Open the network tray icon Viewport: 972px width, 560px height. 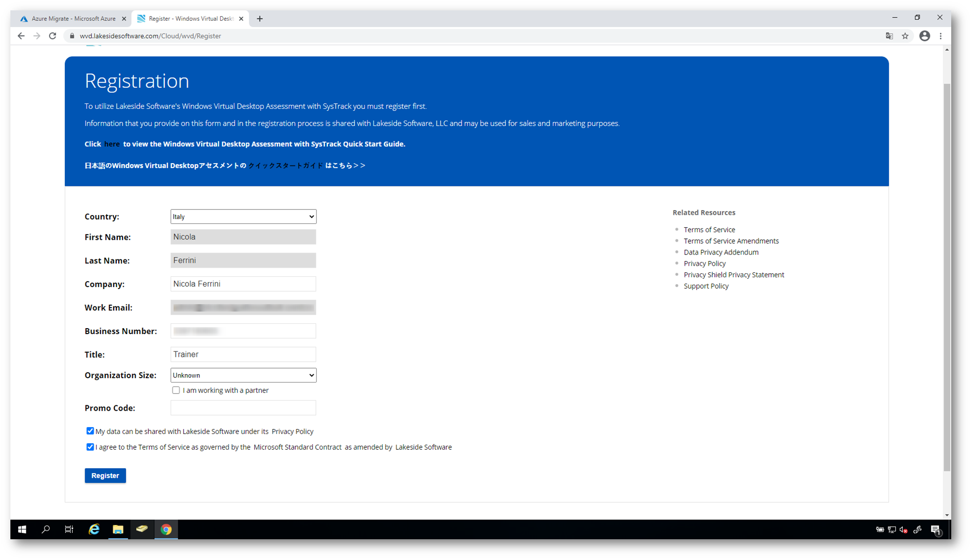[892, 530]
